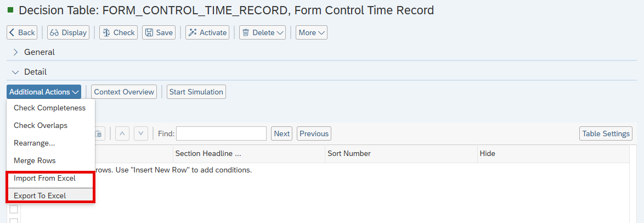Select Export To Excel from menu
Image resolution: width=644 pixels, height=223 pixels.
(39, 196)
